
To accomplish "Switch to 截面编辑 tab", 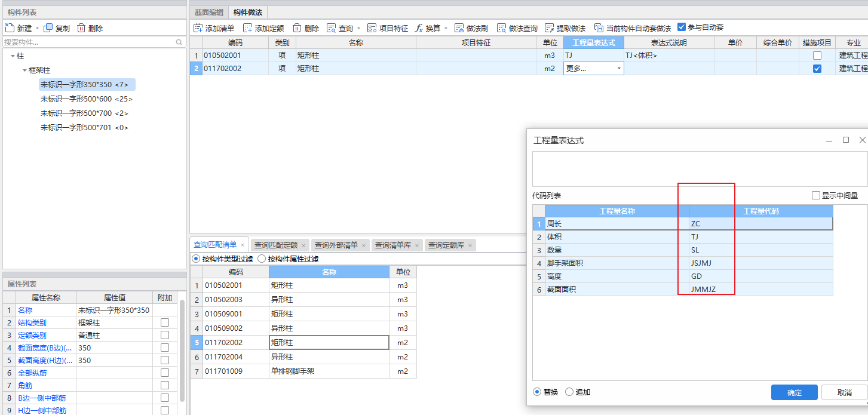I will click(209, 12).
